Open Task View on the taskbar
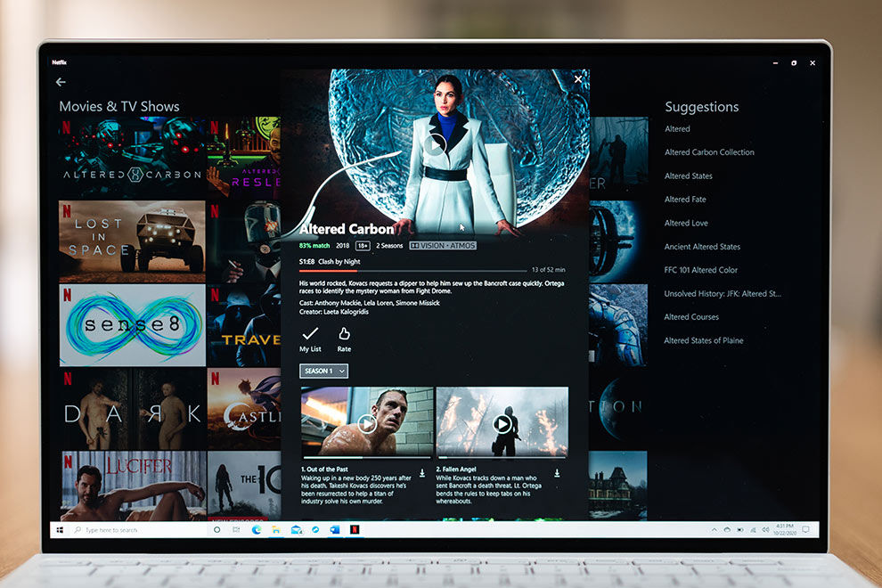 (x=236, y=530)
